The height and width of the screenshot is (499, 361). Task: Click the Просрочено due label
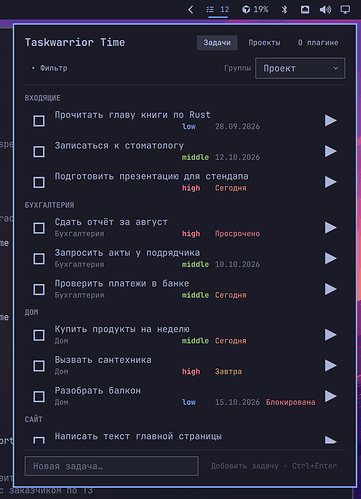tap(237, 234)
